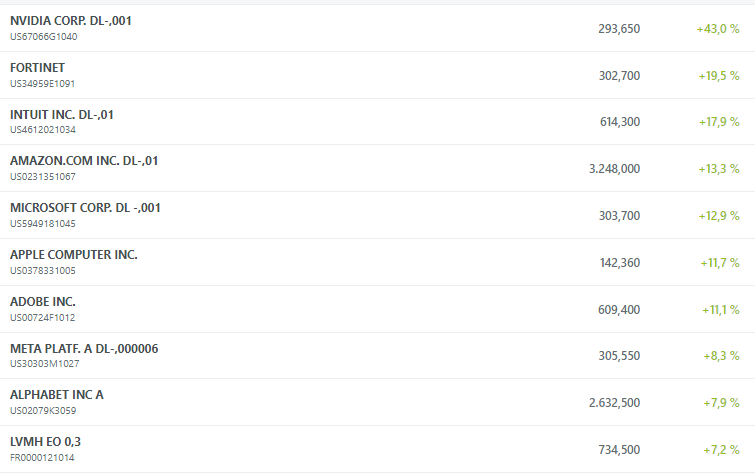Select Microsoft's +12,9 % change value
755x473 pixels.
719,216
